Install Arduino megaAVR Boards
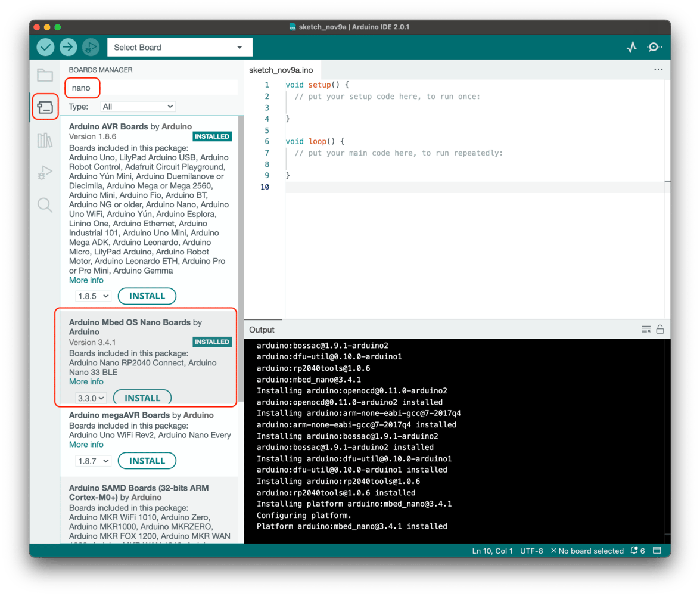Viewport: 700px width, 596px height. [147, 461]
